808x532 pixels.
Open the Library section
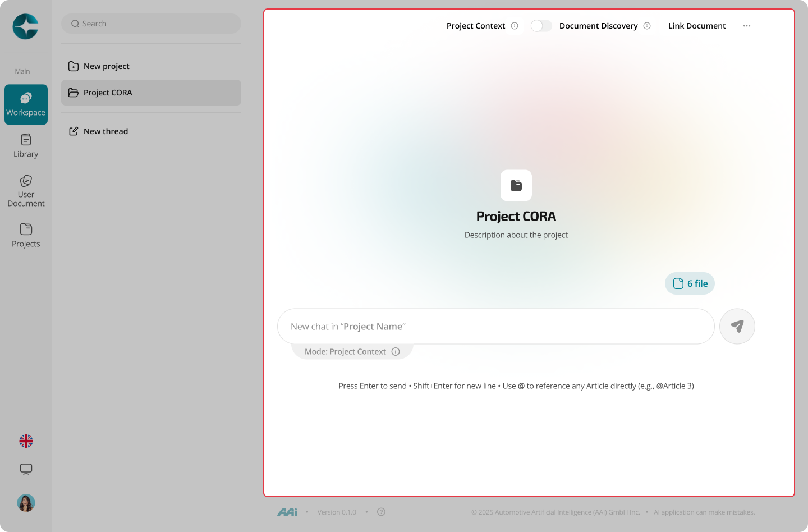(x=26, y=146)
